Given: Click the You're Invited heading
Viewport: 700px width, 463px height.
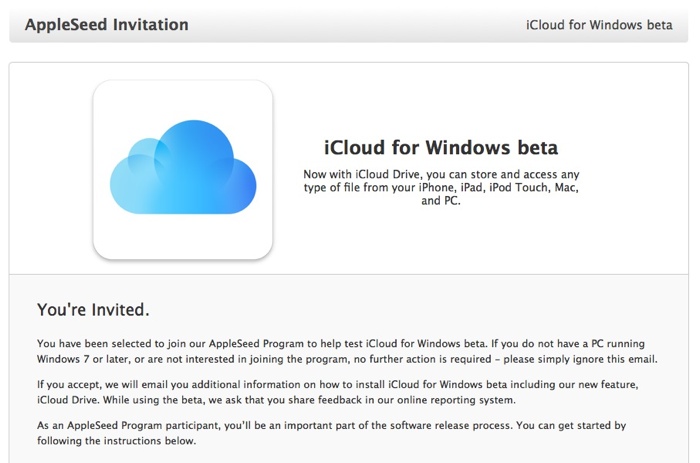Looking at the screenshot, I should (93, 309).
